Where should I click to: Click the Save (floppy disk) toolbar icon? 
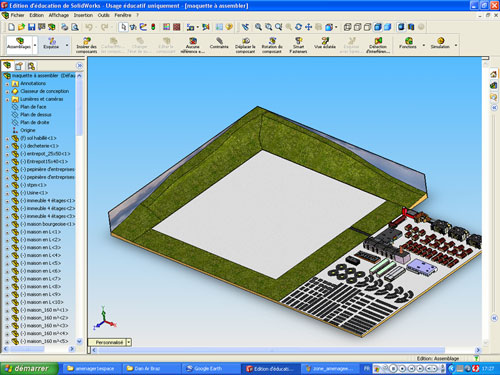(31, 27)
